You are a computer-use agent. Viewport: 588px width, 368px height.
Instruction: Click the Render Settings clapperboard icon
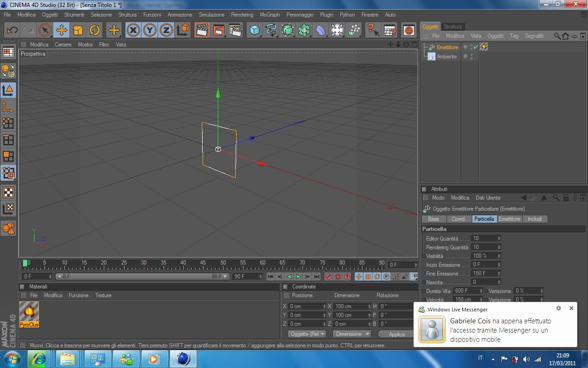point(235,30)
